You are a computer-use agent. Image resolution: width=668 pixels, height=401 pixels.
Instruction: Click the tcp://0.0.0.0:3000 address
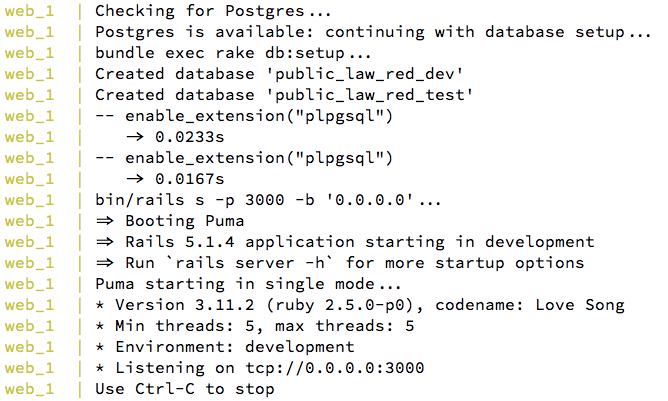335,368
